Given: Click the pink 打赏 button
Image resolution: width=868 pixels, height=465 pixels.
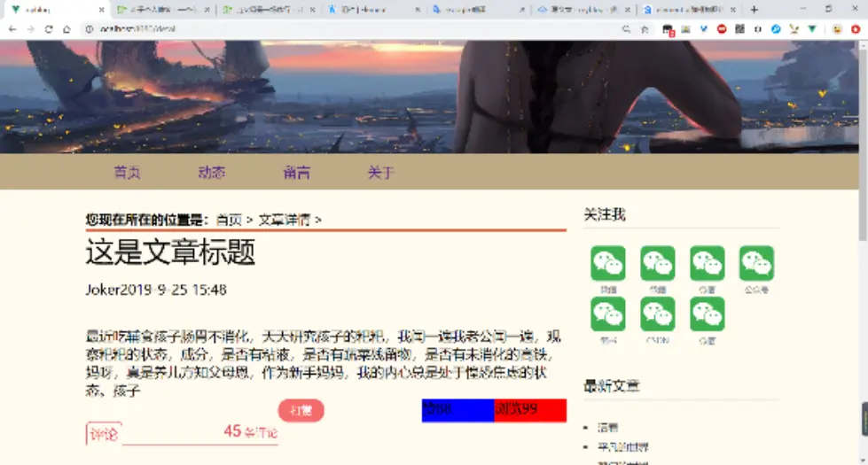Looking at the screenshot, I should [301, 410].
